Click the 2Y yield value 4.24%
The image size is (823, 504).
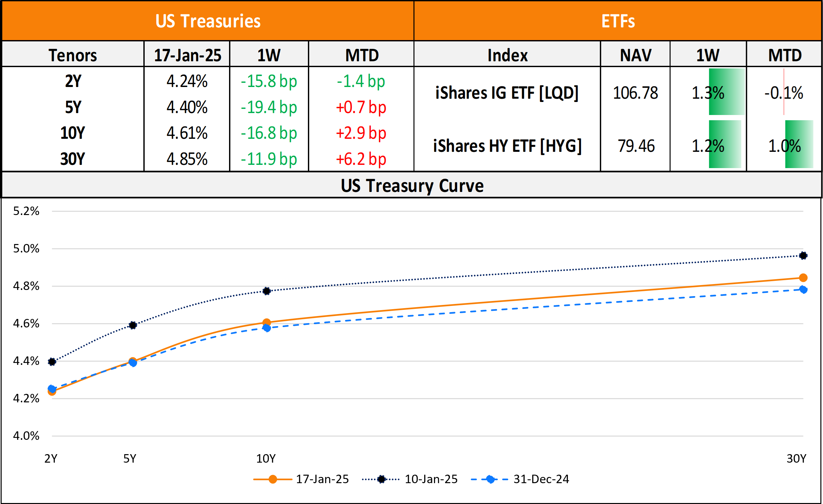click(x=187, y=81)
